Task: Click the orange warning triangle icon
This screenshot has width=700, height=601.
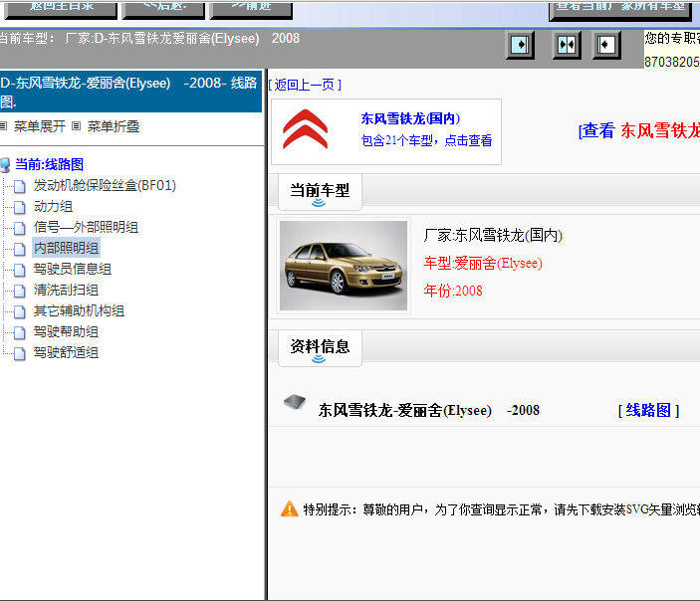Action: (x=290, y=508)
